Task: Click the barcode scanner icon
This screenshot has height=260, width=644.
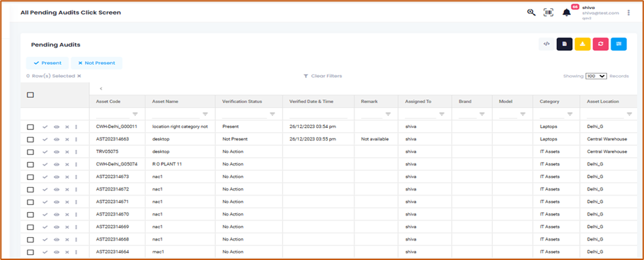Action: (x=549, y=13)
